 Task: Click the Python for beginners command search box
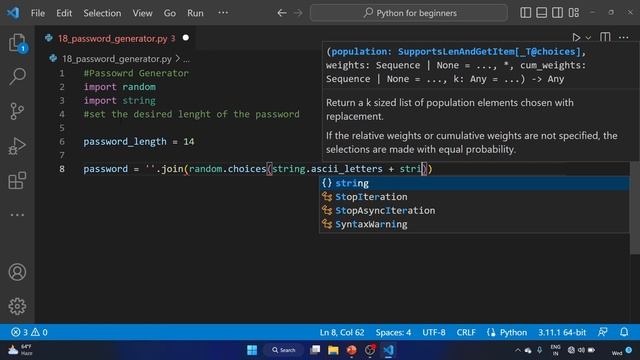coord(409,13)
